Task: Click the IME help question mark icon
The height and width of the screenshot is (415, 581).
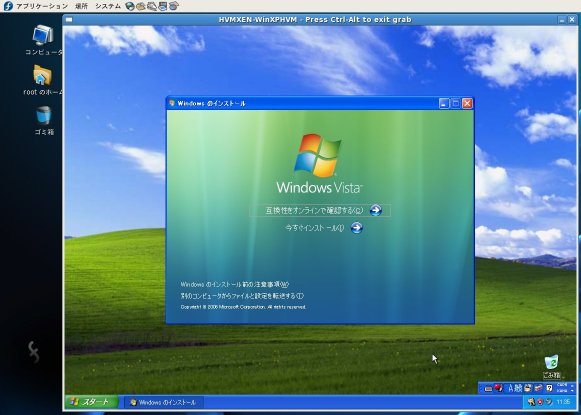Action: point(549,388)
